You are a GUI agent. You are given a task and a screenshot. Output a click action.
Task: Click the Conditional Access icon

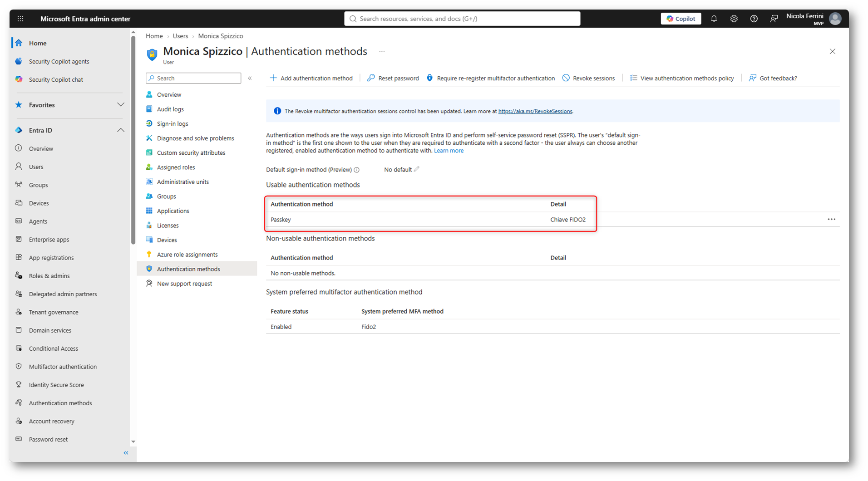pos(19,348)
